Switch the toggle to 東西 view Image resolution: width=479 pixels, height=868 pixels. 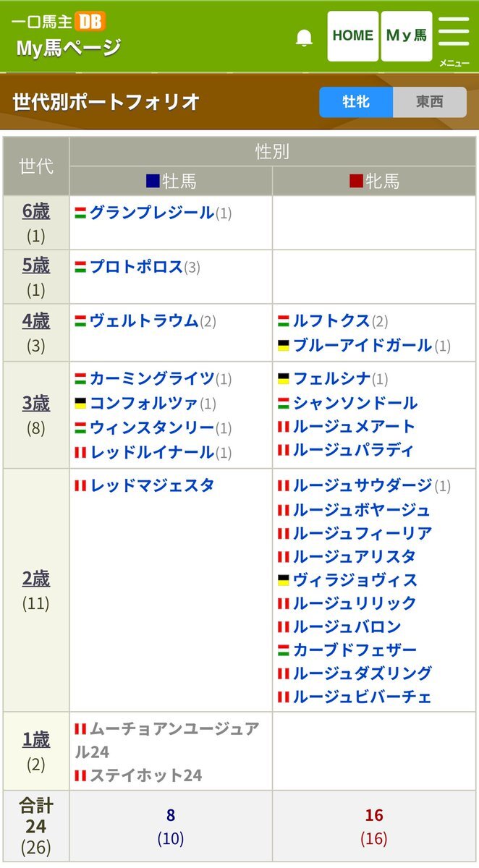pyautogui.click(x=430, y=102)
